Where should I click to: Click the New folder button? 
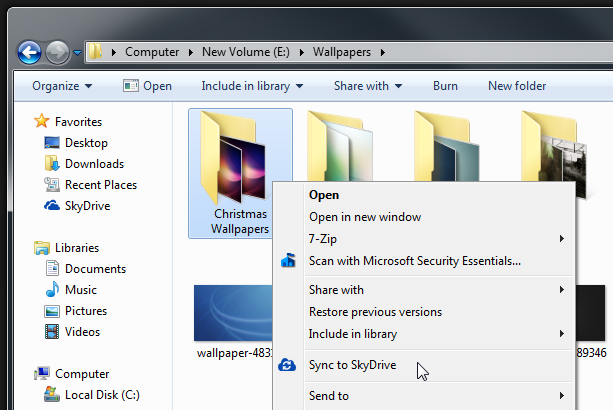517,86
